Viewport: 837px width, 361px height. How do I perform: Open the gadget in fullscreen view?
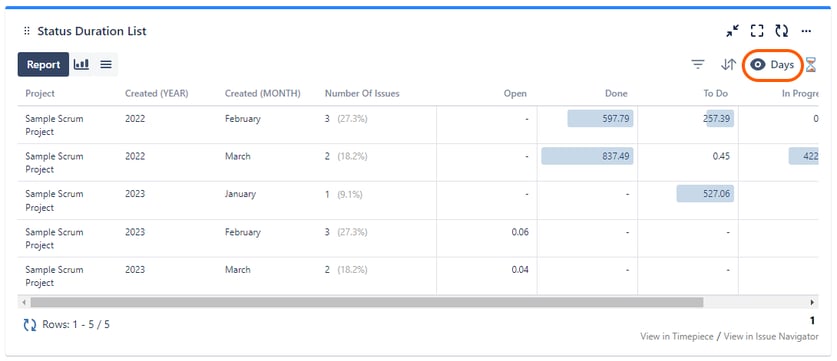[x=757, y=31]
